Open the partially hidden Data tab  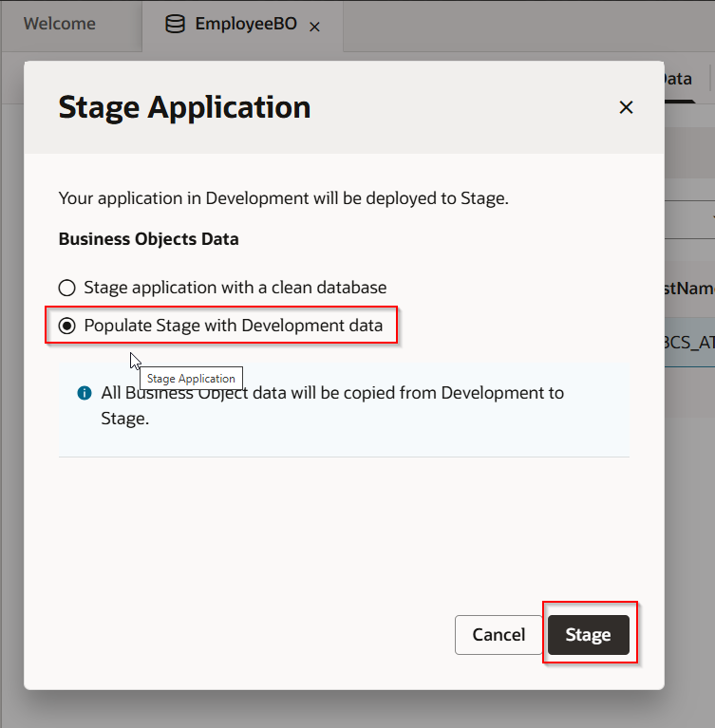678,79
